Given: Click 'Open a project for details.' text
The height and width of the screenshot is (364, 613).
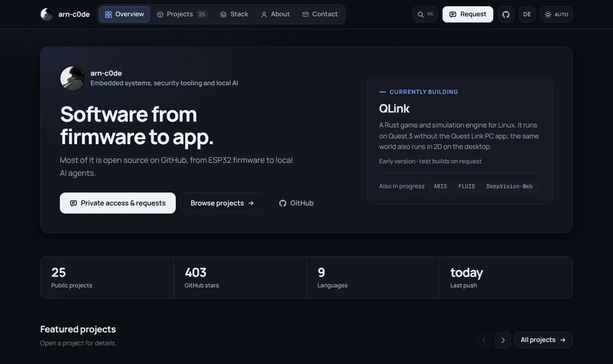Looking at the screenshot, I should click(78, 343).
